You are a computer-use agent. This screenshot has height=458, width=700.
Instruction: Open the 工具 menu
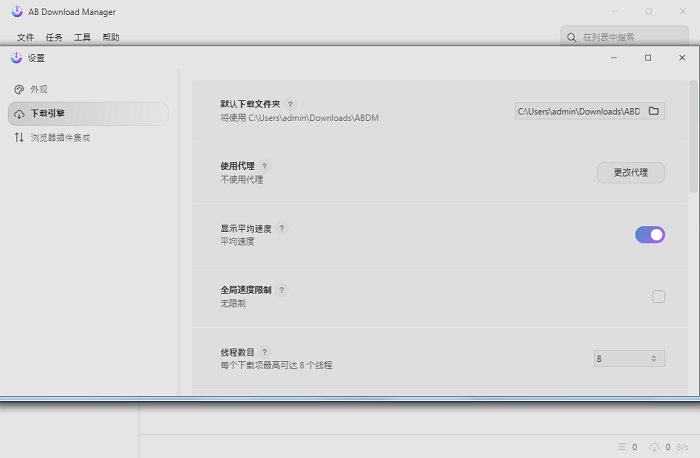click(x=82, y=37)
